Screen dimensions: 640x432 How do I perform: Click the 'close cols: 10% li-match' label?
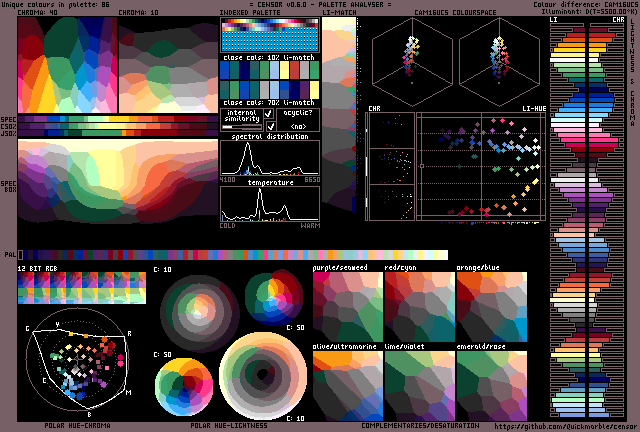(269, 57)
